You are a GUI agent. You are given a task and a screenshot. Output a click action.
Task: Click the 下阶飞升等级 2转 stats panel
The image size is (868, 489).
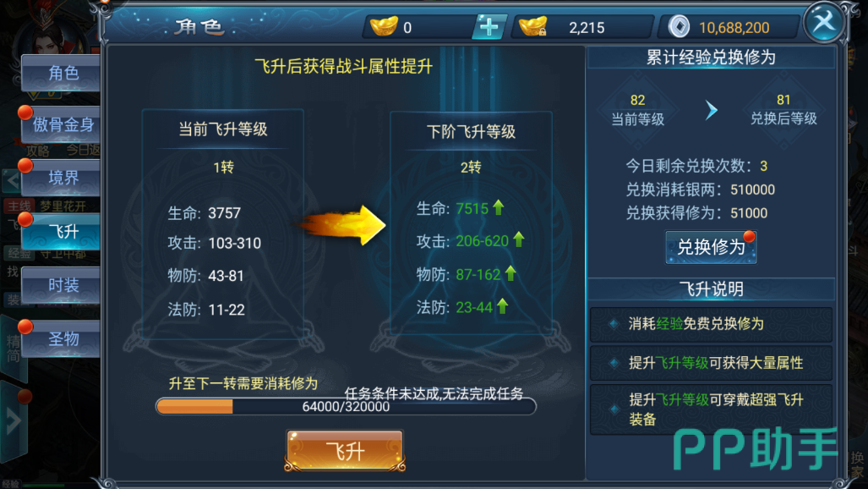(471, 223)
